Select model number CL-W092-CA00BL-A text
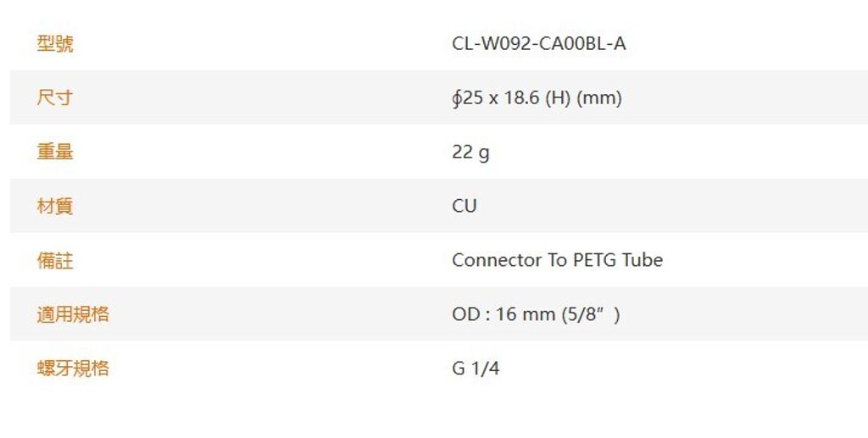868x438 pixels. pyautogui.click(x=538, y=44)
